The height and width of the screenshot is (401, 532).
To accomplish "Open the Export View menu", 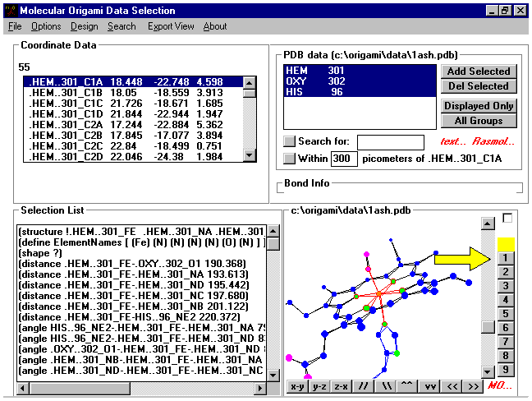I will (x=171, y=26).
